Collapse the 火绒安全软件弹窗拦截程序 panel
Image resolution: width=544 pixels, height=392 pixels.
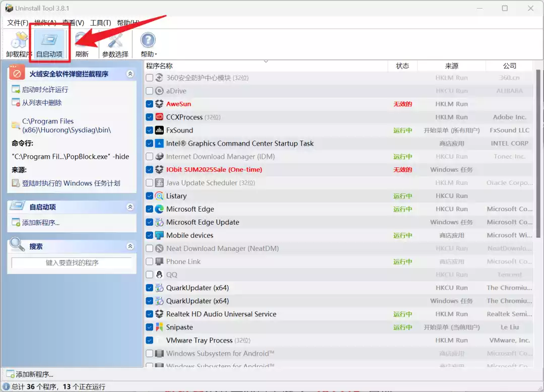coord(130,74)
